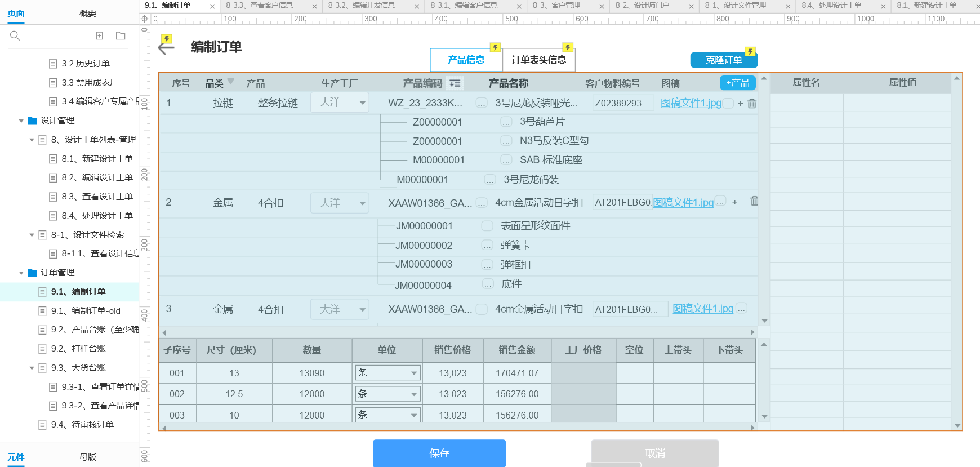The width and height of the screenshot is (980, 467).
Task: Click the plus icon on row 1
Action: pyautogui.click(x=740, y=104)
